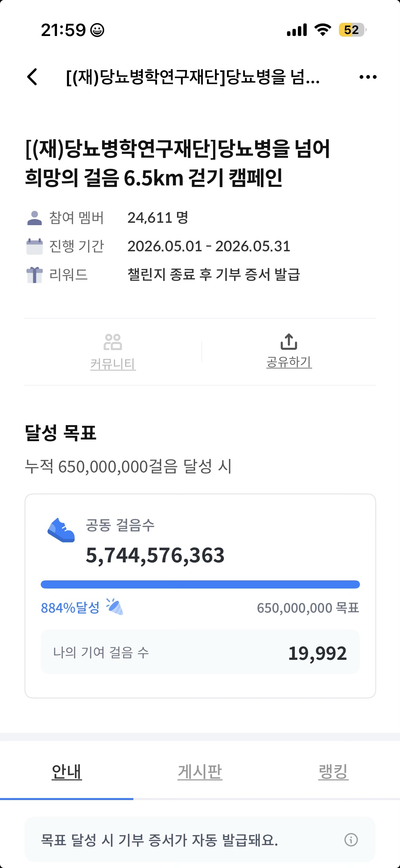Switch to the 랭킹 tab
This screenshot has width=400, height=868.
[333, 772]
